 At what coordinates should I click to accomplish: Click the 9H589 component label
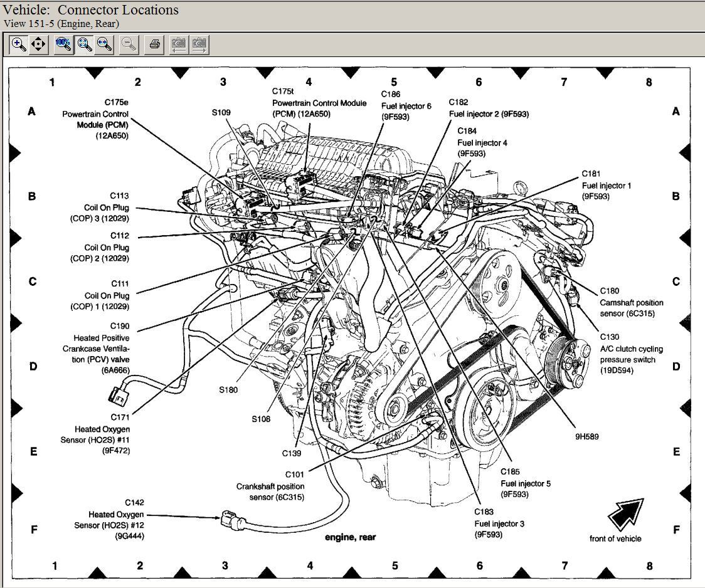tap(586, 436)
